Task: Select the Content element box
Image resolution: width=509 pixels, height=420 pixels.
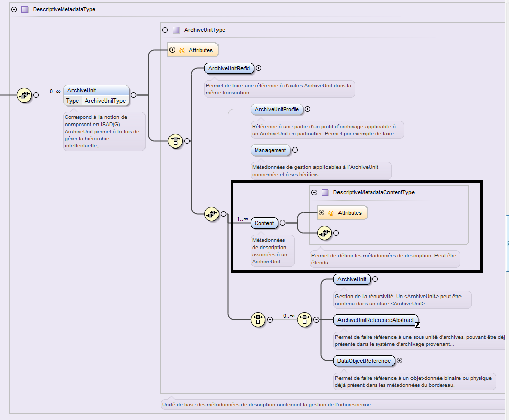Action: [264, 223]
